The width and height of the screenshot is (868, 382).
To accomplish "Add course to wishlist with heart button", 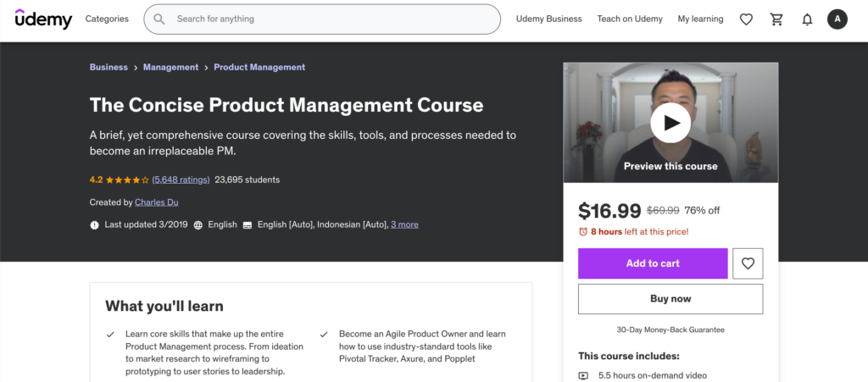I will tap(748, 263).
